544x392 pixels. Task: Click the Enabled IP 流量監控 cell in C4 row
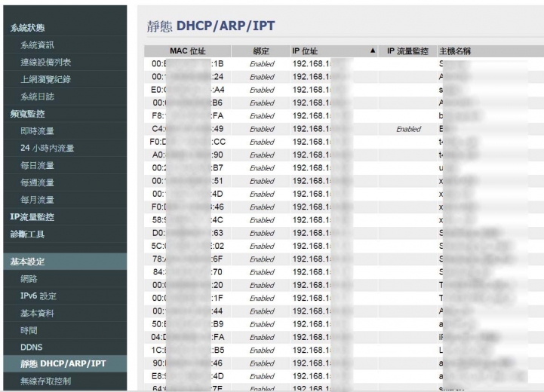tap(408, 129)
